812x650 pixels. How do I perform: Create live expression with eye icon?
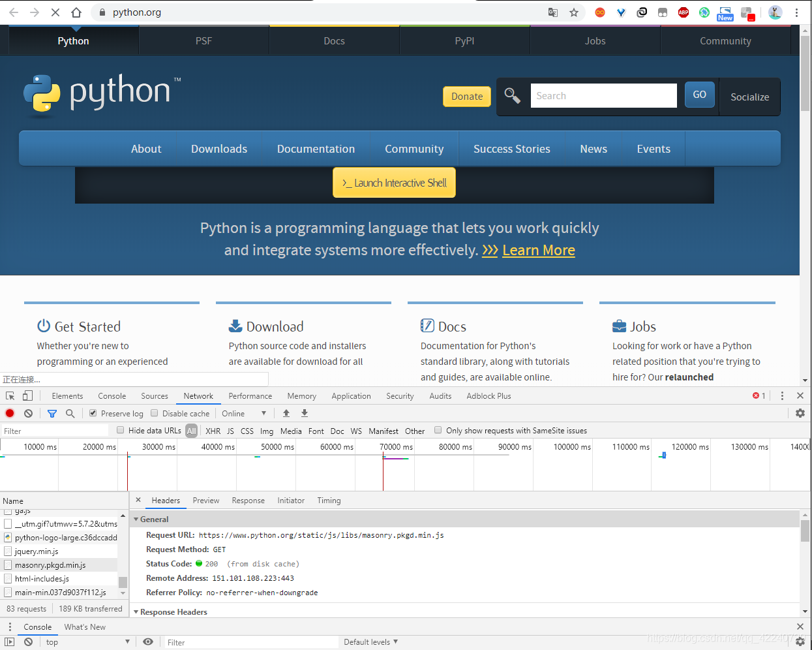point(148,642)
